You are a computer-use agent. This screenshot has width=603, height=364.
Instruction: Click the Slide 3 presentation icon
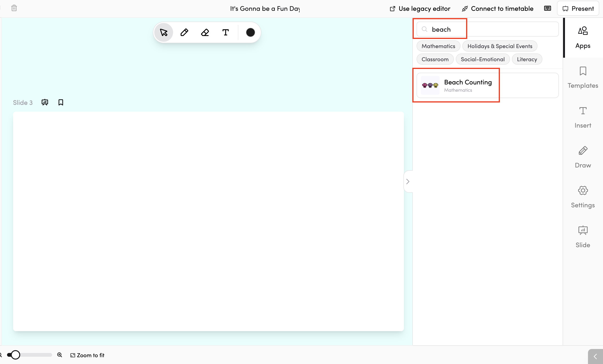pos(45,102)
